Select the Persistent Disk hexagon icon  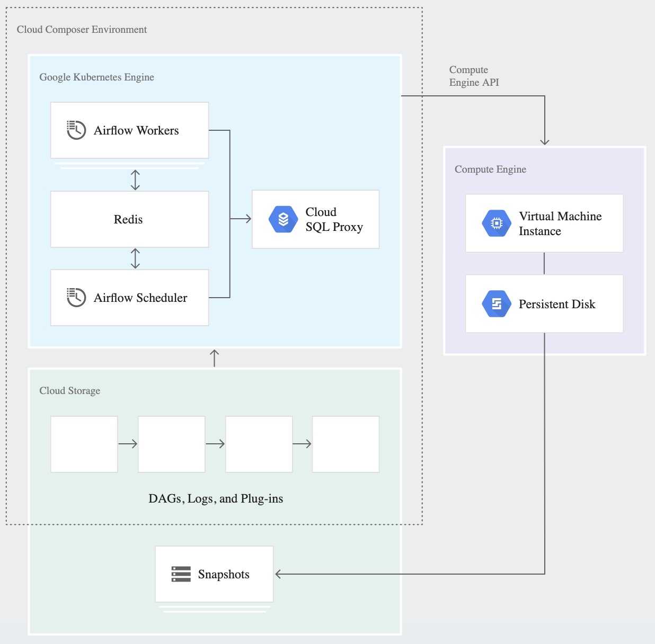pos(495,303)
